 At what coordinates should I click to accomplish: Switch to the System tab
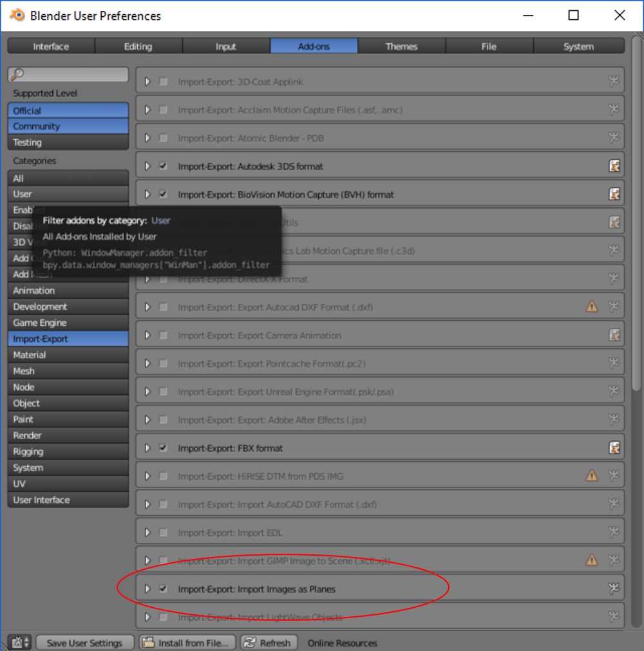579,46
